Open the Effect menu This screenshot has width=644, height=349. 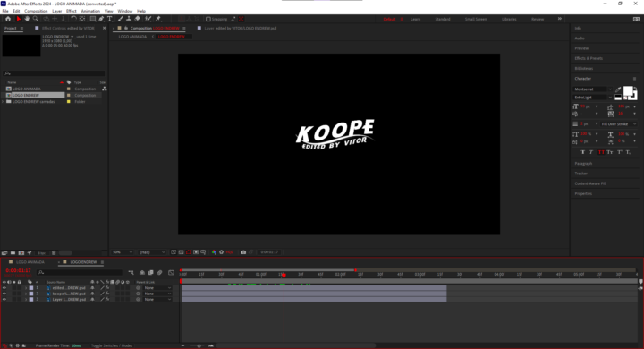[71, 11]
